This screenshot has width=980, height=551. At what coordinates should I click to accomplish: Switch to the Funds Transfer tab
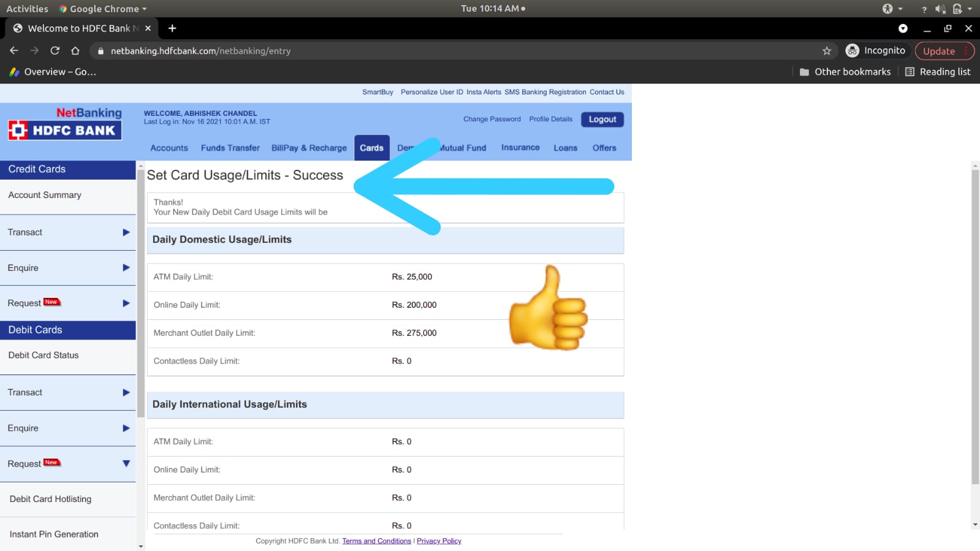tap(230, 148)
